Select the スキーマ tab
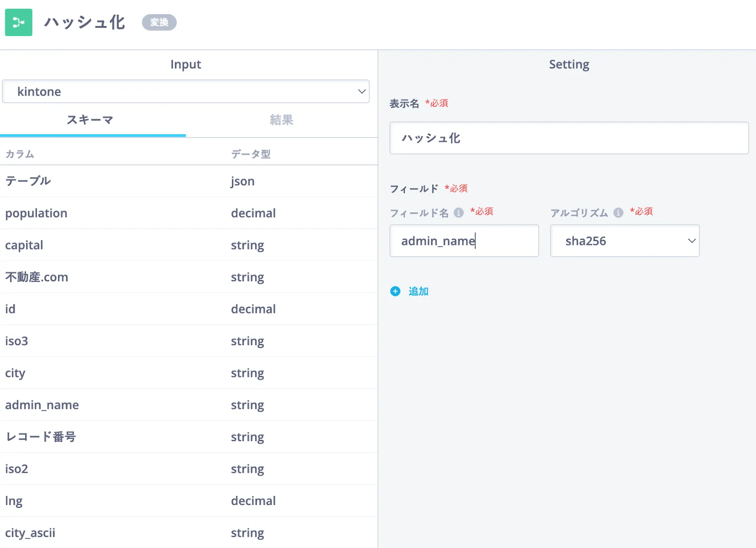 tap(90, 120)
